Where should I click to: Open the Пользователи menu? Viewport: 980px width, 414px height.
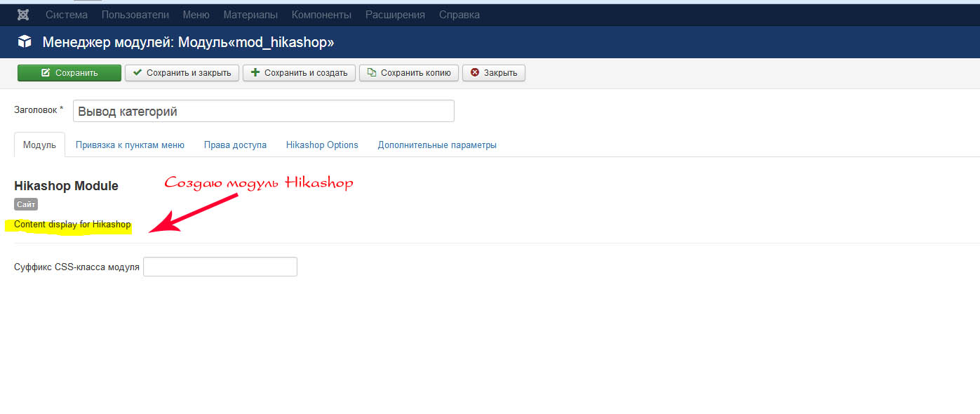tap(135, 15)
